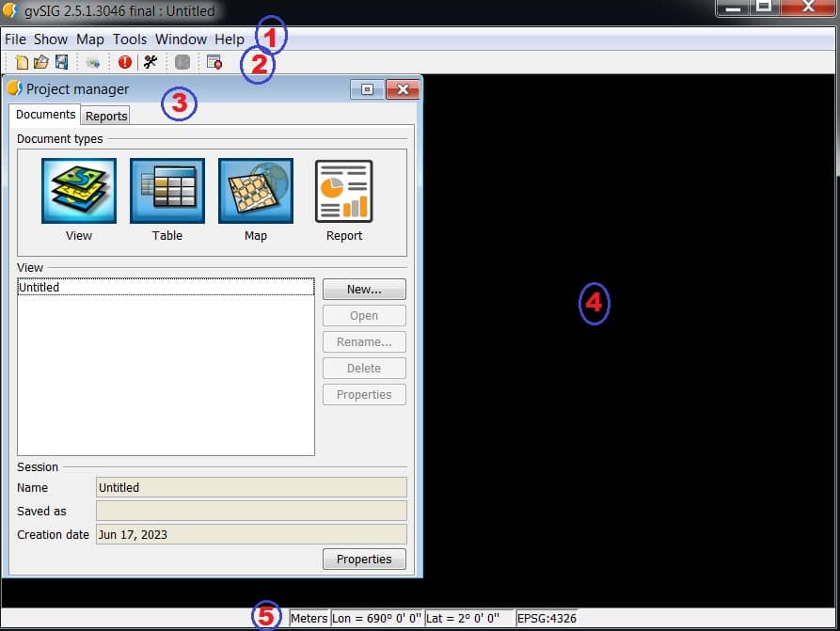This screenshot has width=840, height=631.
Task: Click Properties button beside the view list
Action: click(x=364, y=394)
